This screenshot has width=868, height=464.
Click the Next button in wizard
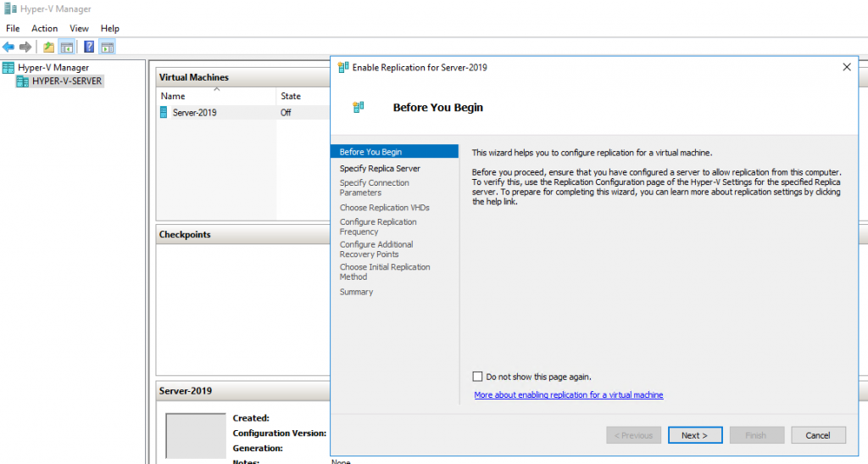tap(695, 435)
